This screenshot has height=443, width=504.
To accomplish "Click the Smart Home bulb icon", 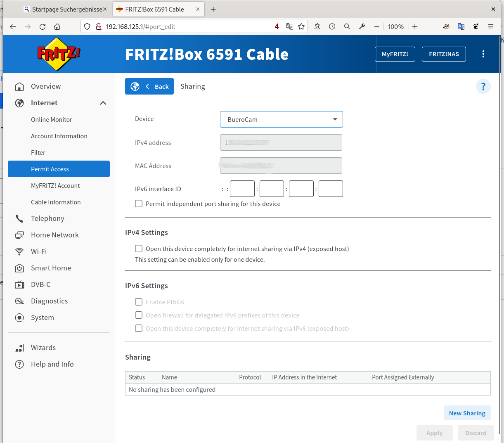I will pos(20,268).
